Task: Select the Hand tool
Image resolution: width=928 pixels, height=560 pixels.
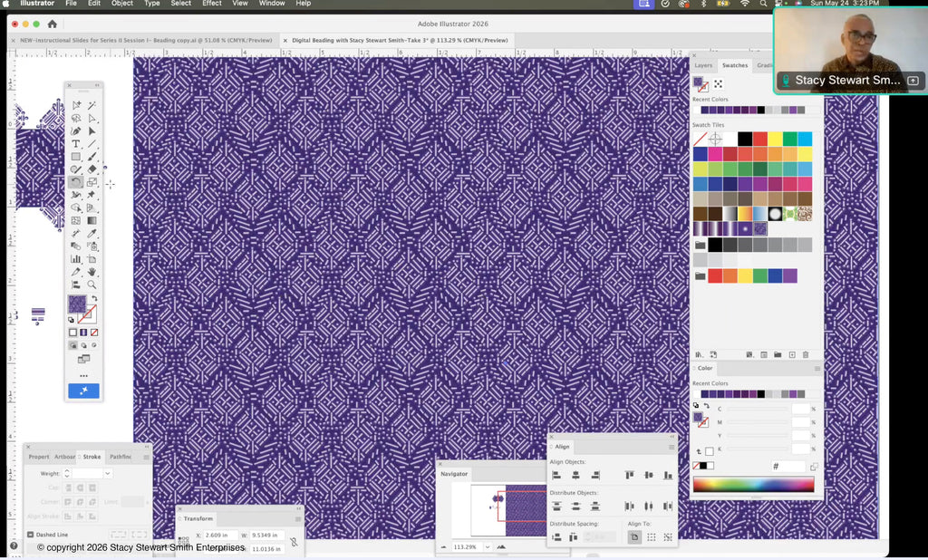Action: point(92,272)
